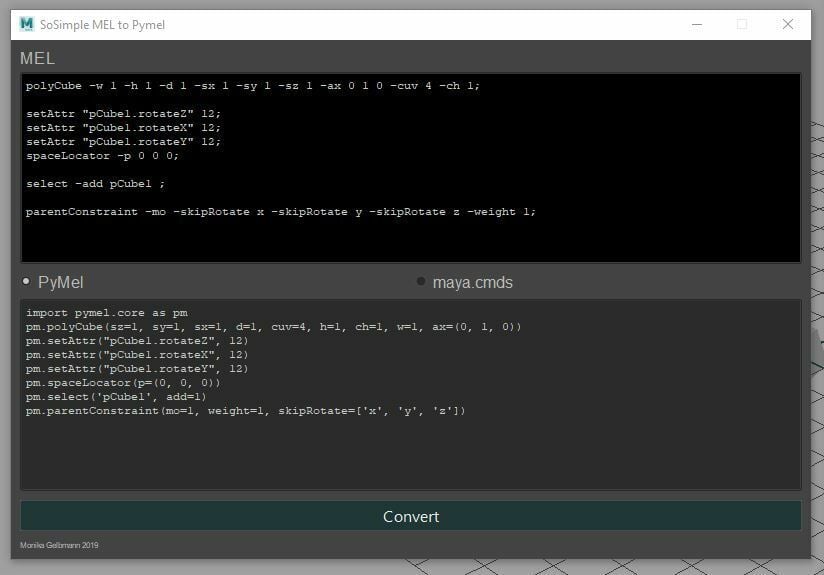Click the pm.setAttr rotateY output line
The width and height of the screenshot is (824, 575).
(x=137, y=369)
